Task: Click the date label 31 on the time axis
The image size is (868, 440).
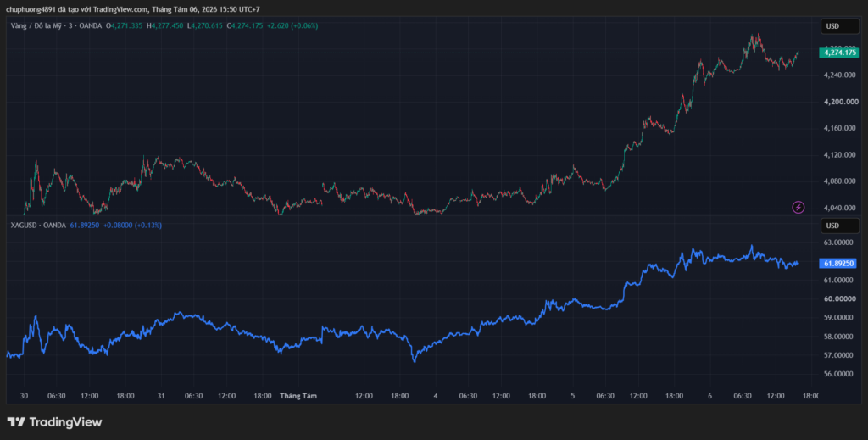Action: pyautogui.click(x=161, y=396)
